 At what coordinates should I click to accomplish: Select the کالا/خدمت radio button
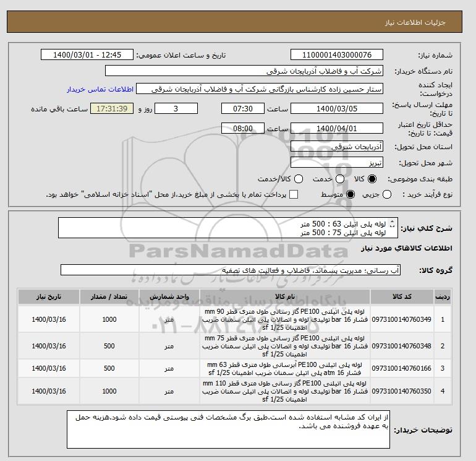click(299, 179)
